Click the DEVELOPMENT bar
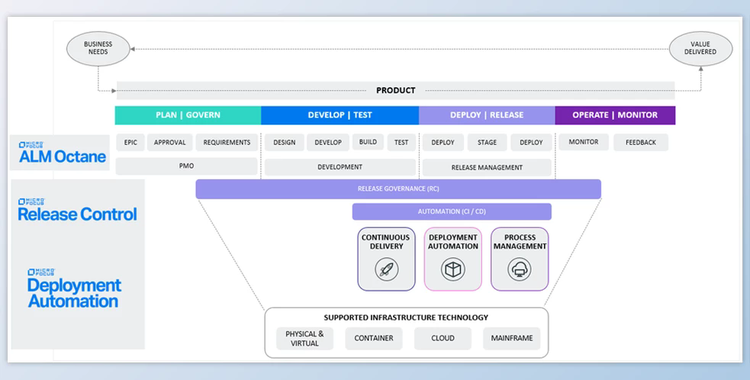The image size is (750, 380). pos(340,167)
